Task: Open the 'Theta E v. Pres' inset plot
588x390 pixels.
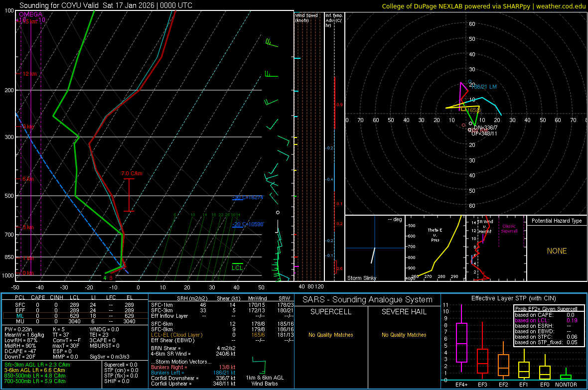Action: point(435,248)
